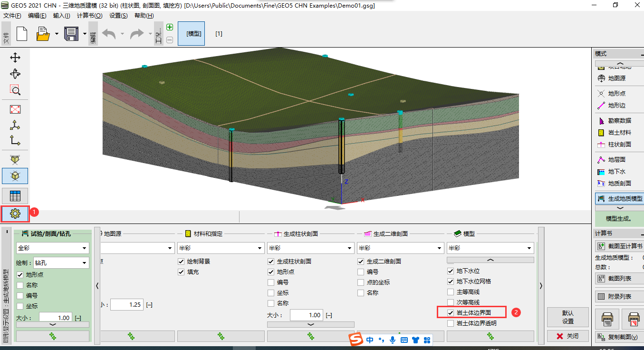Collapse the 模式 list with the up chevron

coord(620,63)
